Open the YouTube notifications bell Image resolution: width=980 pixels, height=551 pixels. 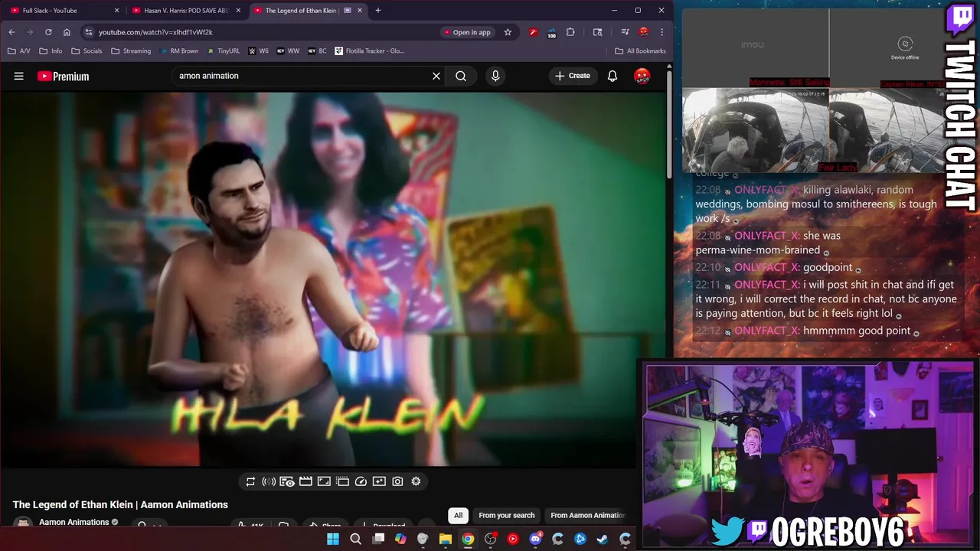[x=612, y=76]
